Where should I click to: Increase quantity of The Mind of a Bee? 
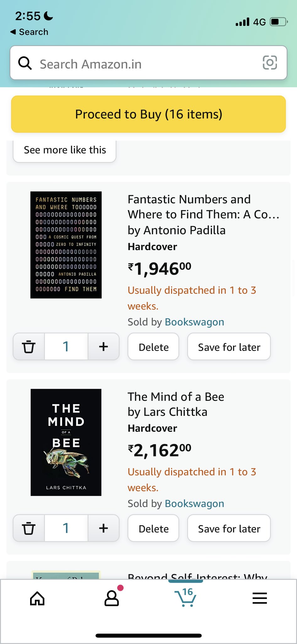click(103, 528)
